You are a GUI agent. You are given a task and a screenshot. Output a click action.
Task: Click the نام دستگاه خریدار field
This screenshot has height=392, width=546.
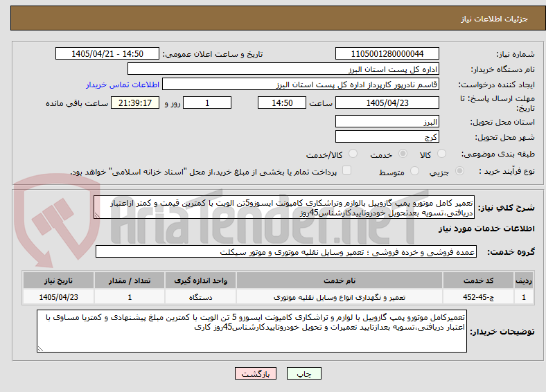pos(283,69)
